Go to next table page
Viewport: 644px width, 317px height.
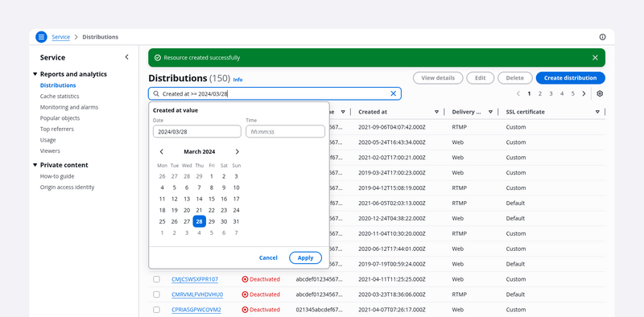pos(584,93)
